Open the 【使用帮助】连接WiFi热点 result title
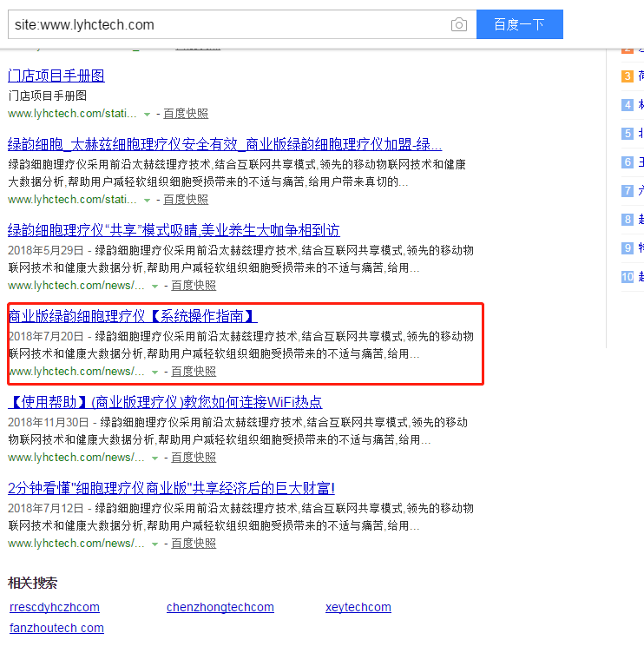Viewport: 644px width, 653px height. tap(165, 402)
